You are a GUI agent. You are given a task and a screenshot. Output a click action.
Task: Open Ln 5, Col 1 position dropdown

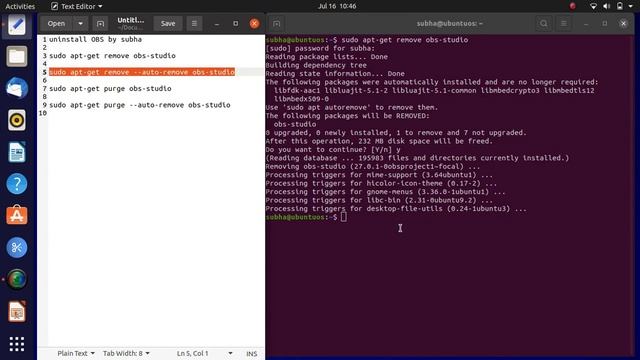point(204,353)
